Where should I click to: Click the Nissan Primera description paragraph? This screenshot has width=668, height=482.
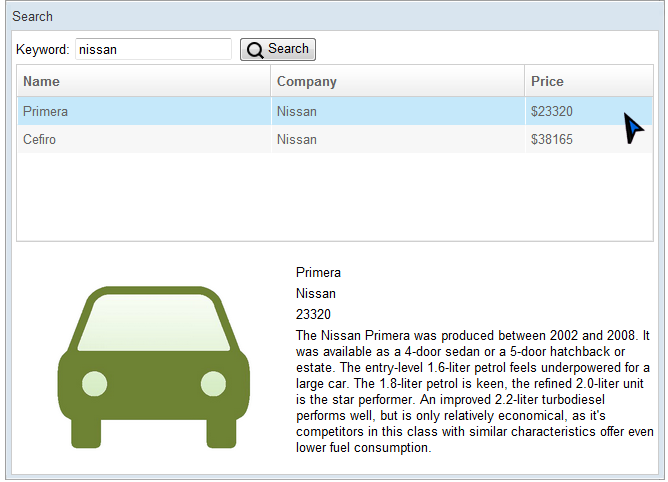pyautogui.click(x=474, y=391)
